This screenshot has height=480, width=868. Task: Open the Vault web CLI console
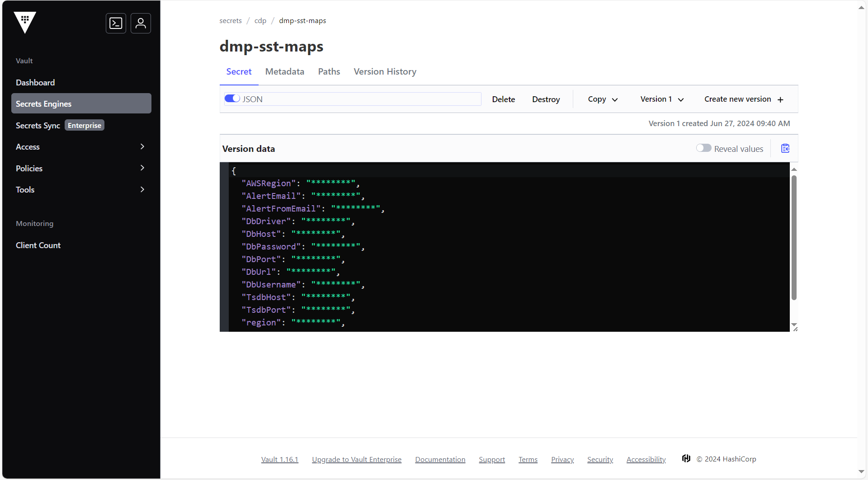click(116, 23)
